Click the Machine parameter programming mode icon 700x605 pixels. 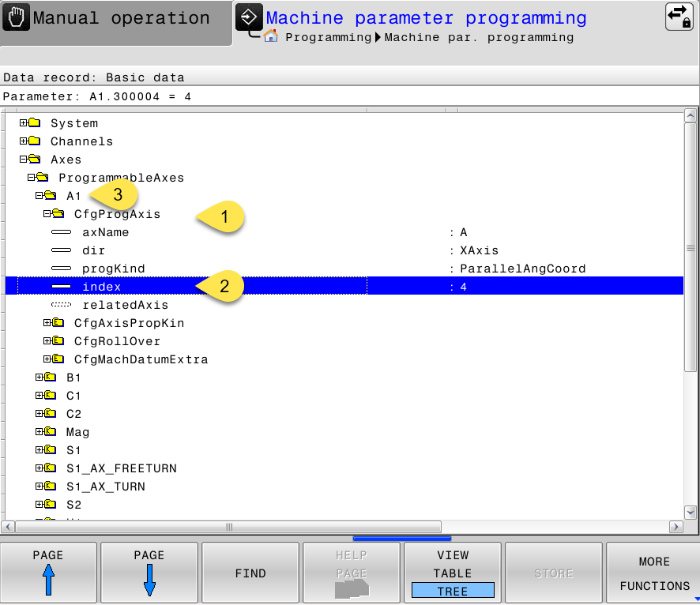tap(247, 17)
